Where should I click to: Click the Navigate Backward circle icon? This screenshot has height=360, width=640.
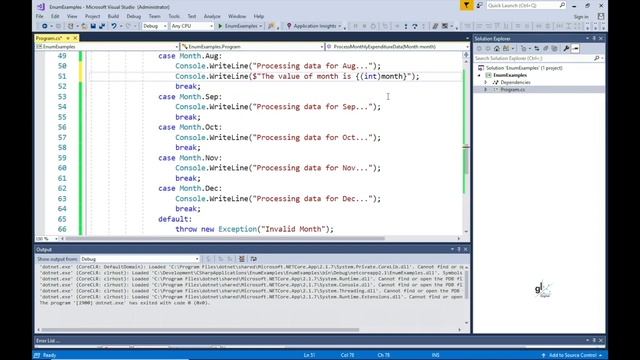44,26
